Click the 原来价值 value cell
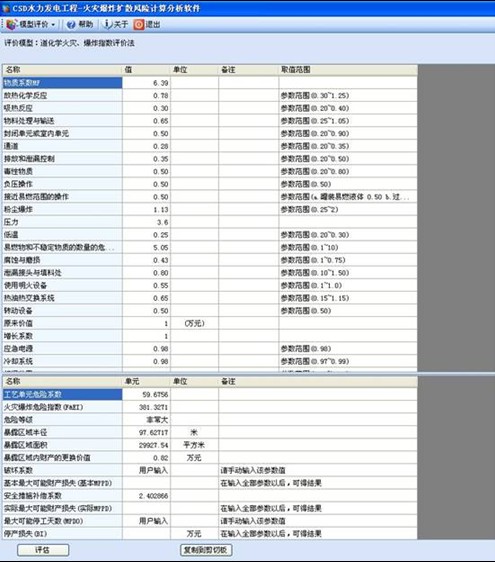This screenshot has height=562, width=495. point(146,323)
